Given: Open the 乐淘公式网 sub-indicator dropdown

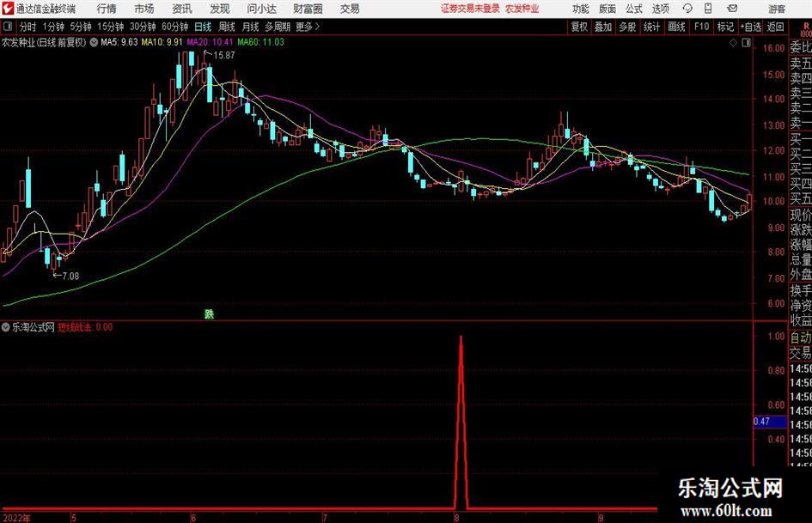Looking at the screenshot, I should point(6,327).
